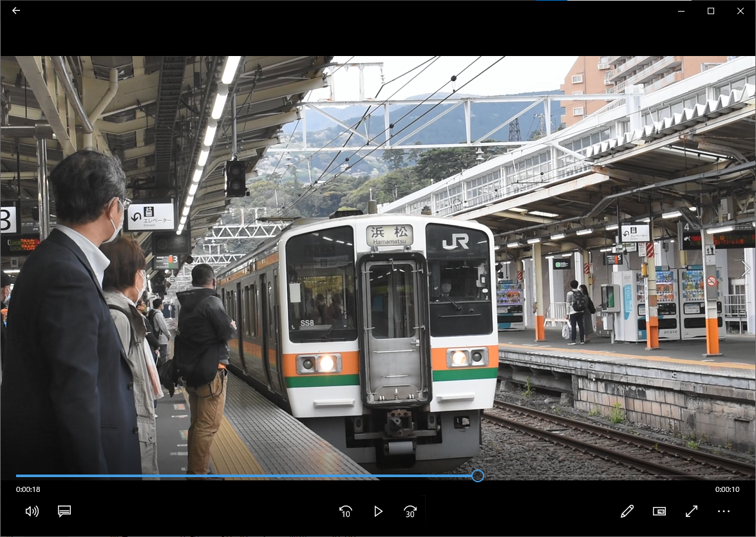Skip back 10 seconds

point(346,511)
